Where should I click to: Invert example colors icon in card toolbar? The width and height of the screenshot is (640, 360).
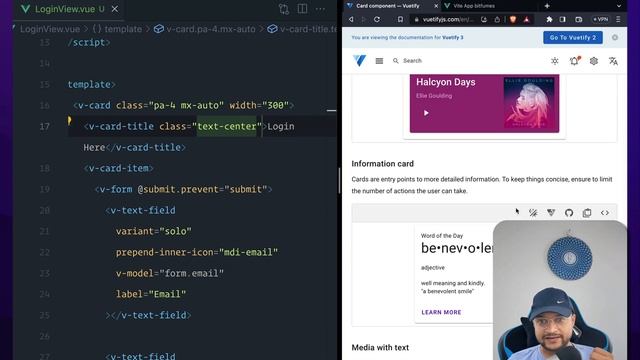533,213
